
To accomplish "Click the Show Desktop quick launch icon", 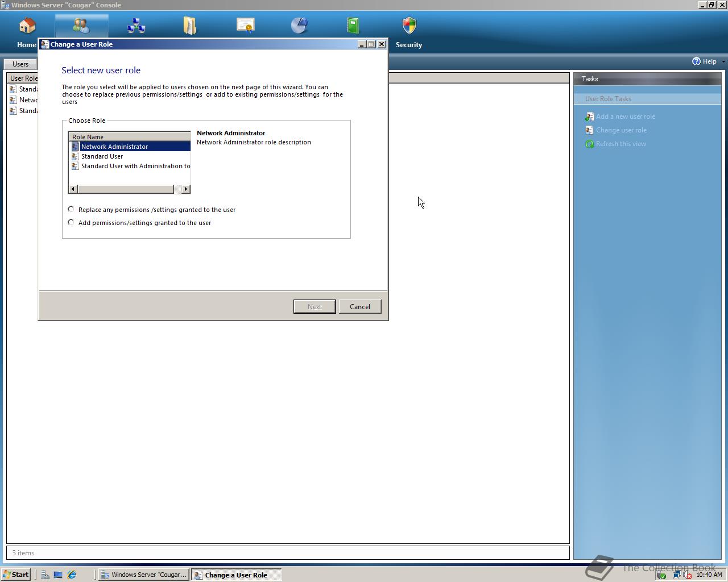I will pyautogui.click(x=58, y=575).
